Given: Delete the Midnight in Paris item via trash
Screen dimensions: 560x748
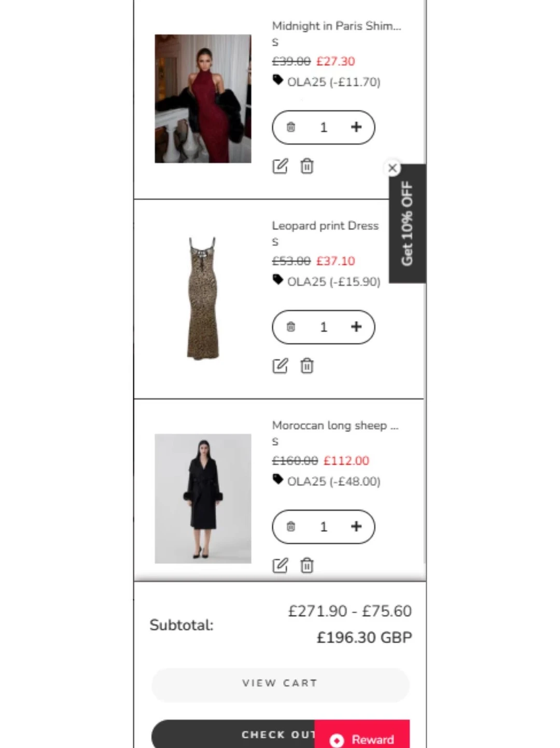Looking at the screenshot, I should pos(307,166).
